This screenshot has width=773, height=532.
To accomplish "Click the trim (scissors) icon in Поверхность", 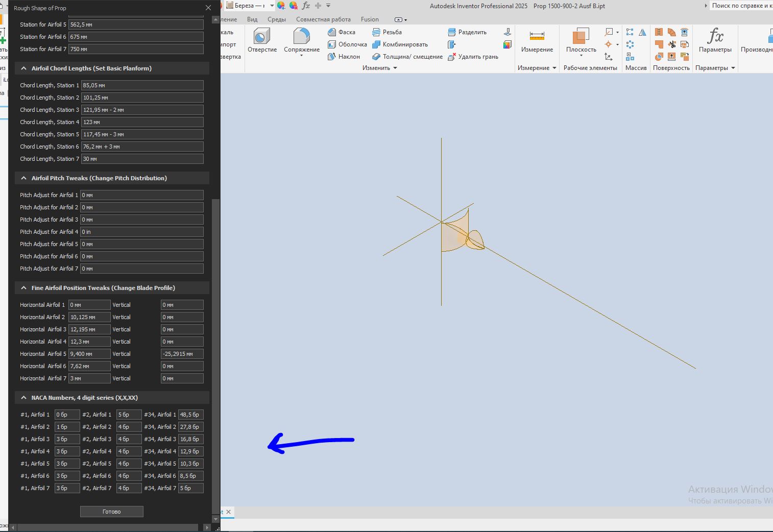I will pos(672,44).
